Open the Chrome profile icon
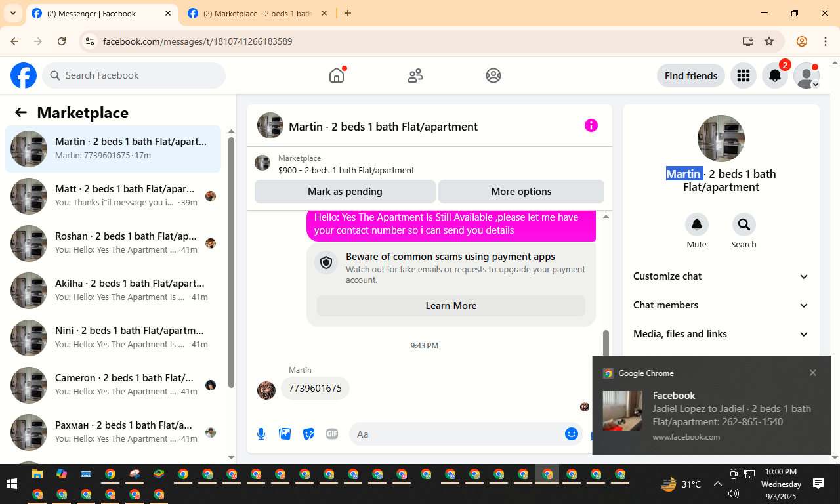The height and width of the screenshot is (504, 840). click(x=802, y=41)
